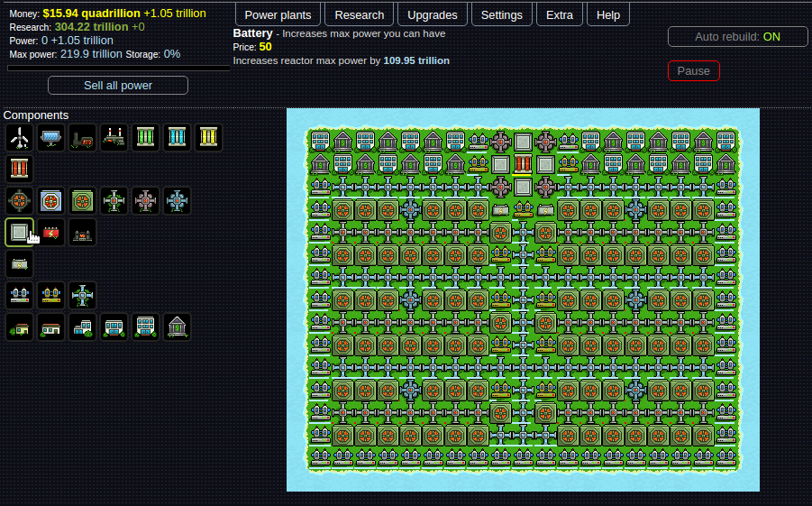812x506 pixels.
Task: Click the red reactor cell on the island grid
Action: point(523,164)
